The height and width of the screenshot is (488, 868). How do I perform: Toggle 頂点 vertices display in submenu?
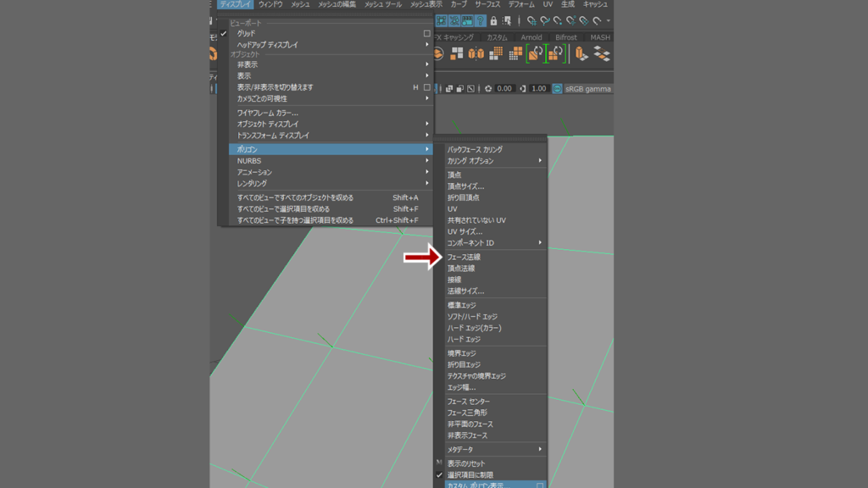[491, 175]
